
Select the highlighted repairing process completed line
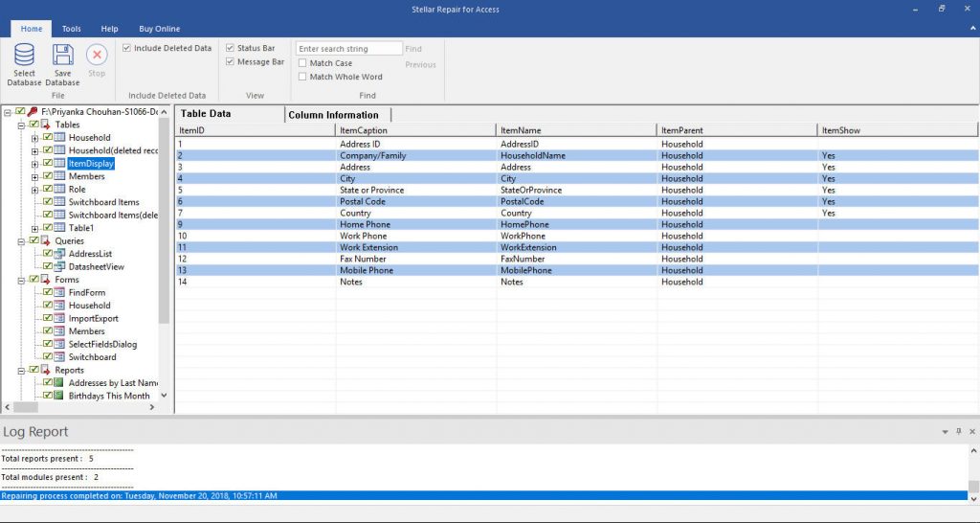(x=483, y=495)
